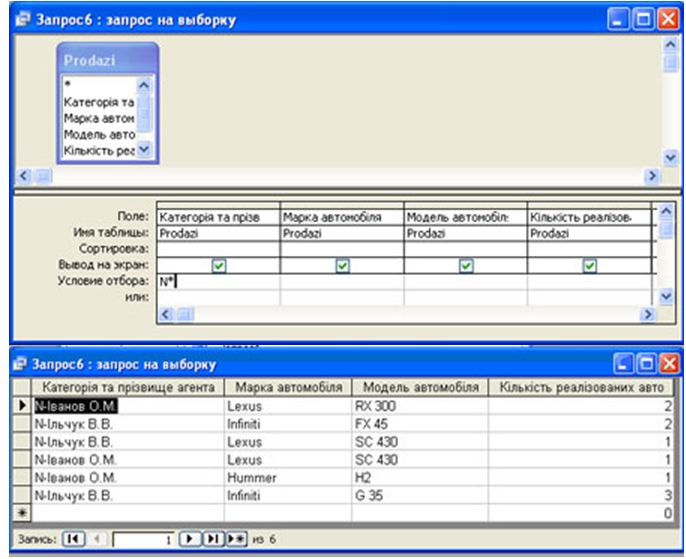Screen dimensions: 686x559
Task: Disable show checkbox for Модель автомобіля field
Action: (465, 265)
